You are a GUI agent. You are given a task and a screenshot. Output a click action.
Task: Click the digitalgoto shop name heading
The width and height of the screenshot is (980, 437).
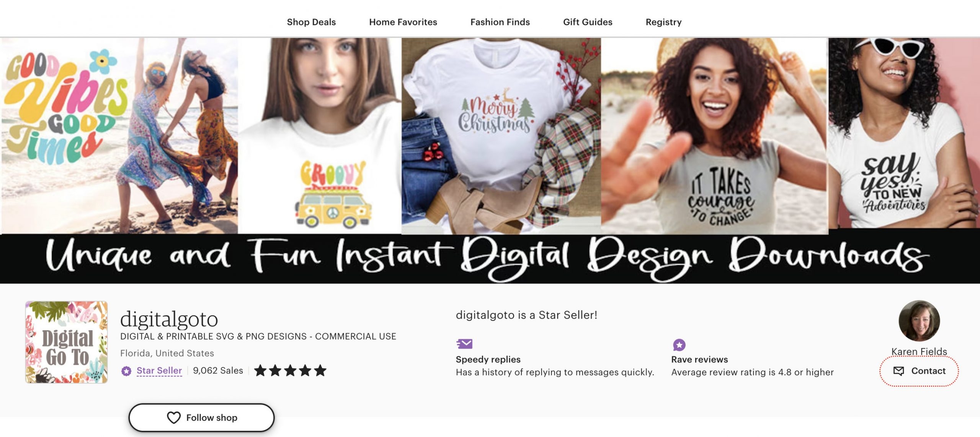click(169, 319)
